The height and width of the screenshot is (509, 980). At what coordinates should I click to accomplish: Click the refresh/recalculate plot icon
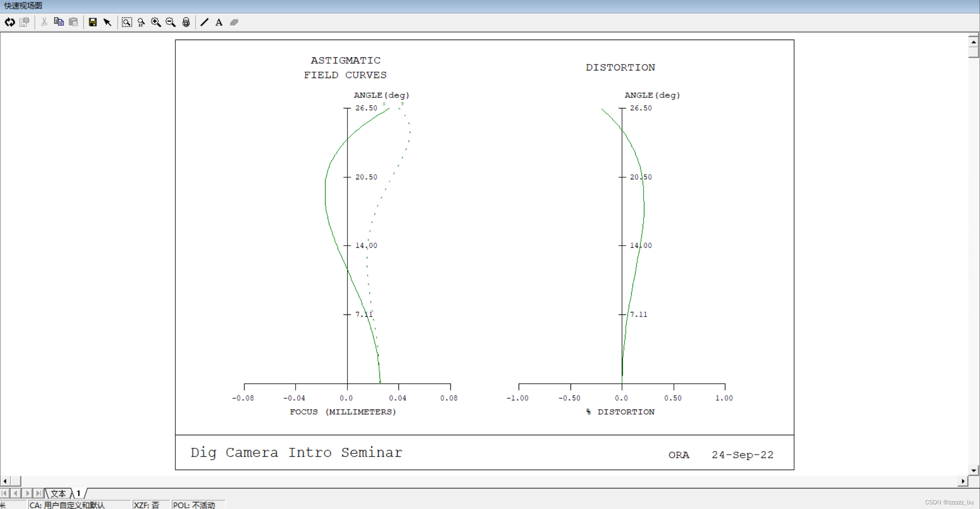10,22
